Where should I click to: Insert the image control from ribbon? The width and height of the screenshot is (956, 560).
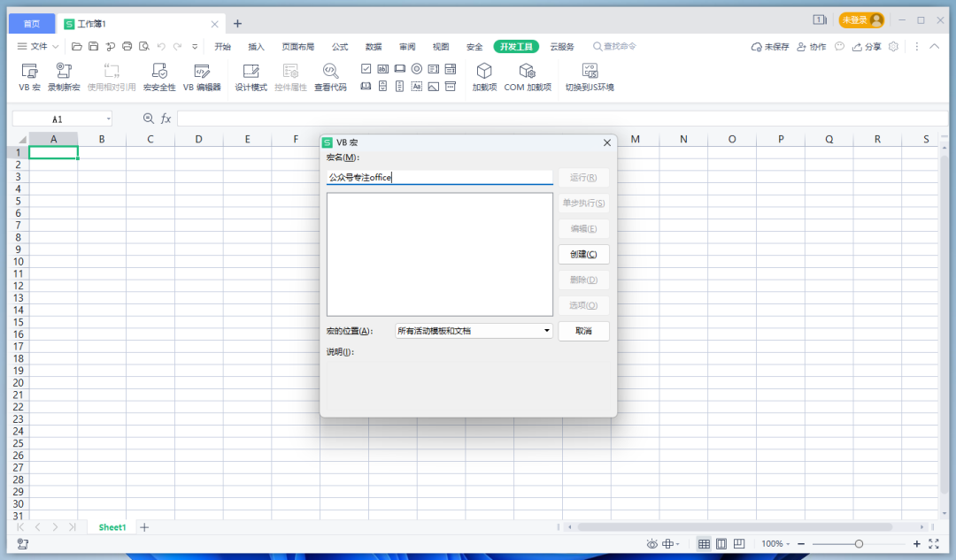[x=434, y=87]
